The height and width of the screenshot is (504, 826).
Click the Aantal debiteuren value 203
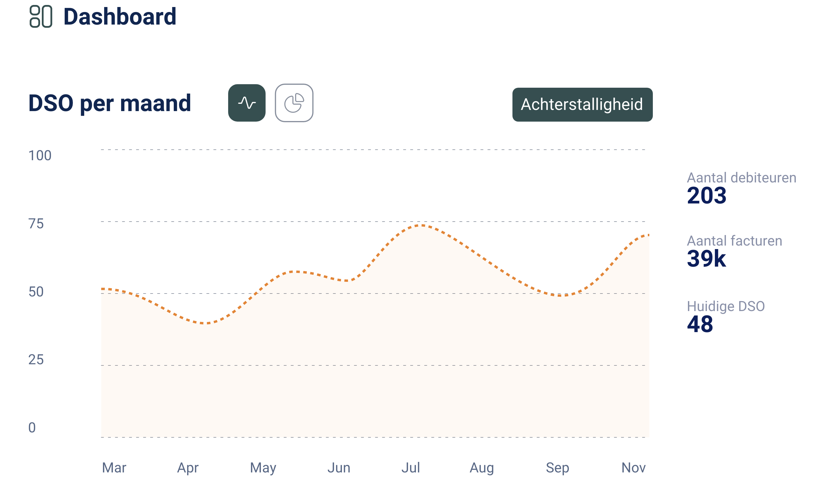[x=706, y=195]
